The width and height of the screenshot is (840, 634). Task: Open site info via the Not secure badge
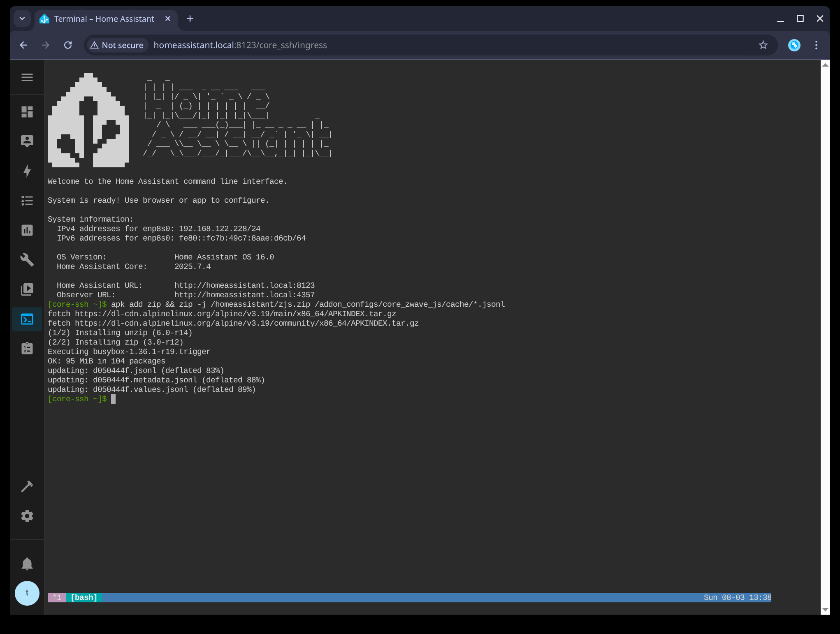click(x=116, y=45)
